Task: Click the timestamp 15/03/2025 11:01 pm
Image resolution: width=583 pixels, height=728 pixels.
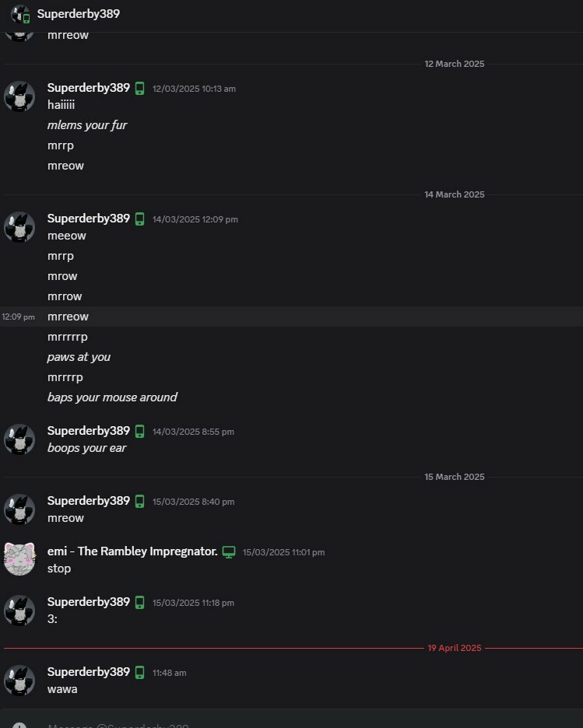Action: pyautogui.click(x=283, y=552)
